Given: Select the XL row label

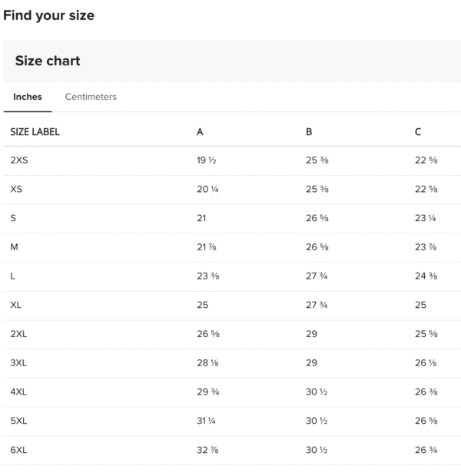Looking at the screenshot, I should tap(15, 305).
